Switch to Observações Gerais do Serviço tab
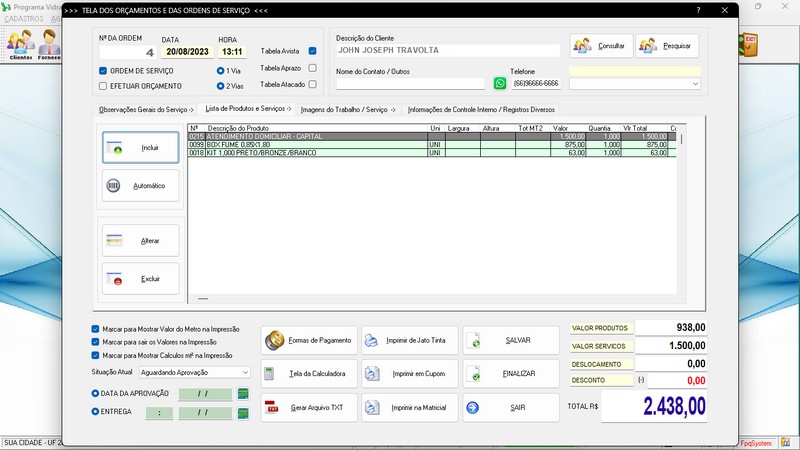 pos(146,109)
